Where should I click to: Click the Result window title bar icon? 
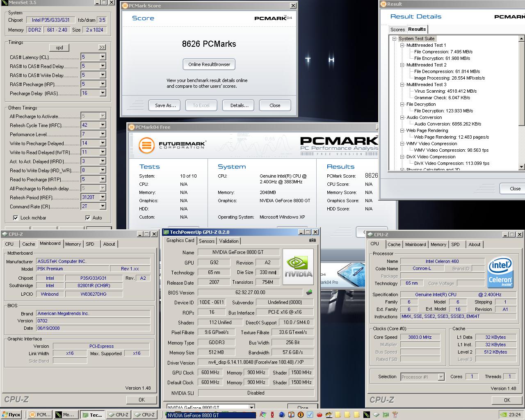pyautogui.click(x=383, y=4)
